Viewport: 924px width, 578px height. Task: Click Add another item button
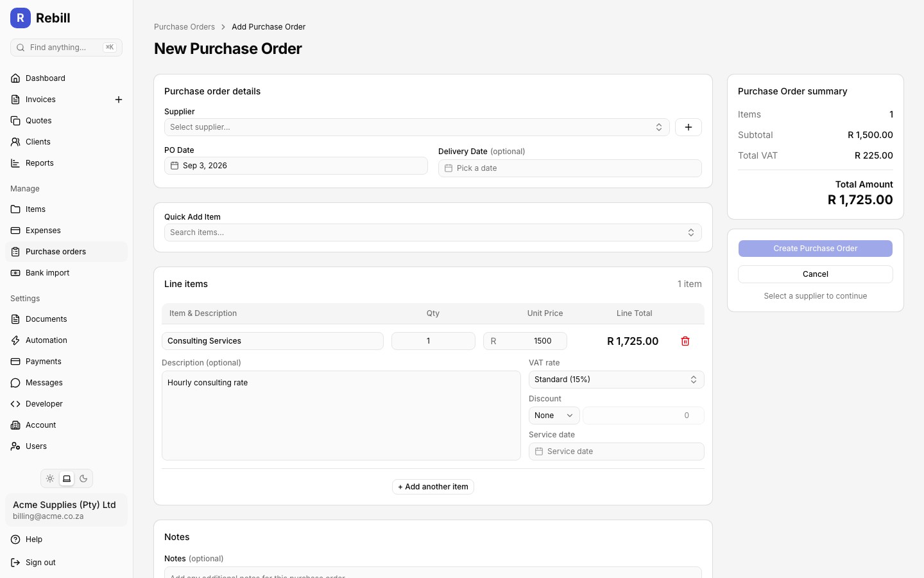pos(433,487)
